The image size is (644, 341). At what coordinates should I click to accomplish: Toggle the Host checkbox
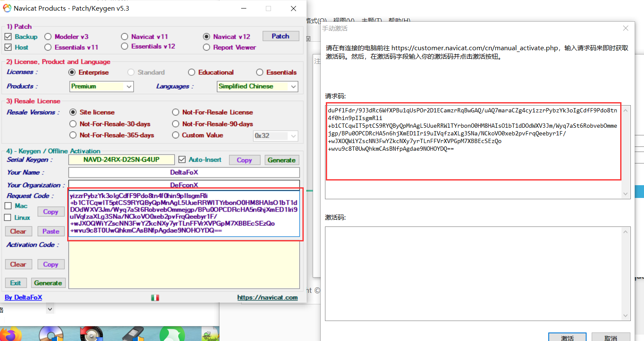click(x=8, y=47)
